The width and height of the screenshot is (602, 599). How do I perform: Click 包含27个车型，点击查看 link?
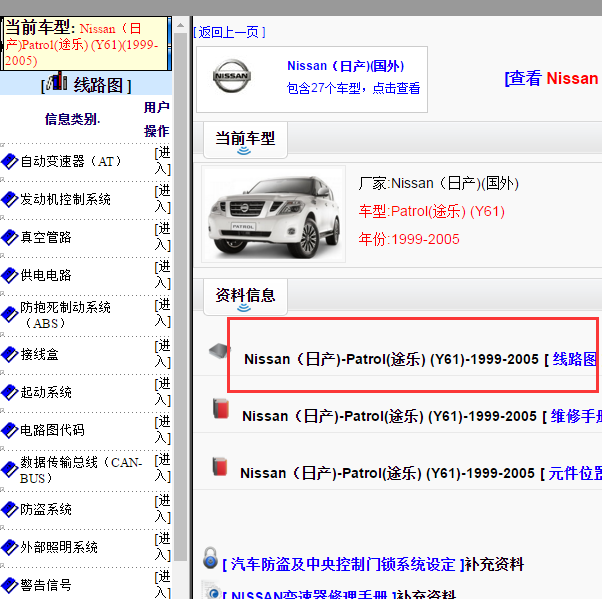click(x=353, y=88)
